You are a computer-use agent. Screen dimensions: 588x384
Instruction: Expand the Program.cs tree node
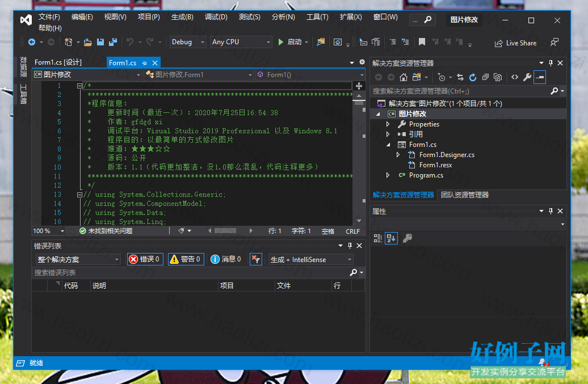click(x=388, y=175)
